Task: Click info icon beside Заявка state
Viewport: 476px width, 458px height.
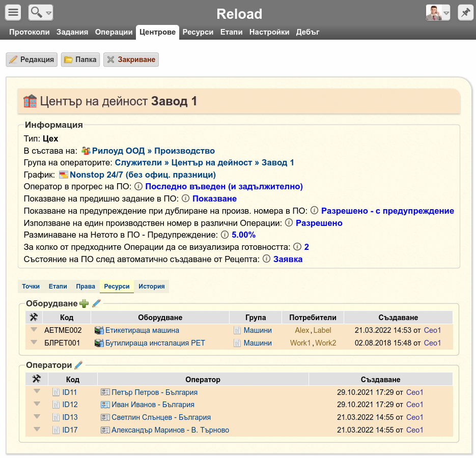Action: [x=266, y=259]
